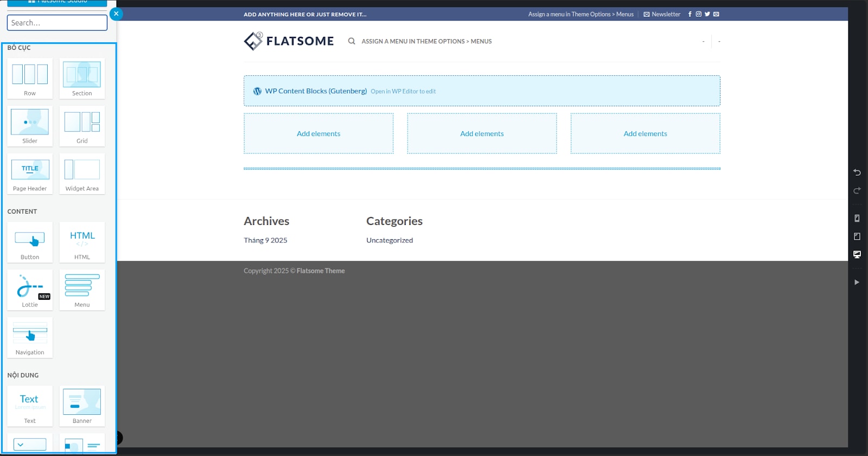This screenshot has width=868, height=456.
Task: Add a Page Header element
Action: [30, 174]
